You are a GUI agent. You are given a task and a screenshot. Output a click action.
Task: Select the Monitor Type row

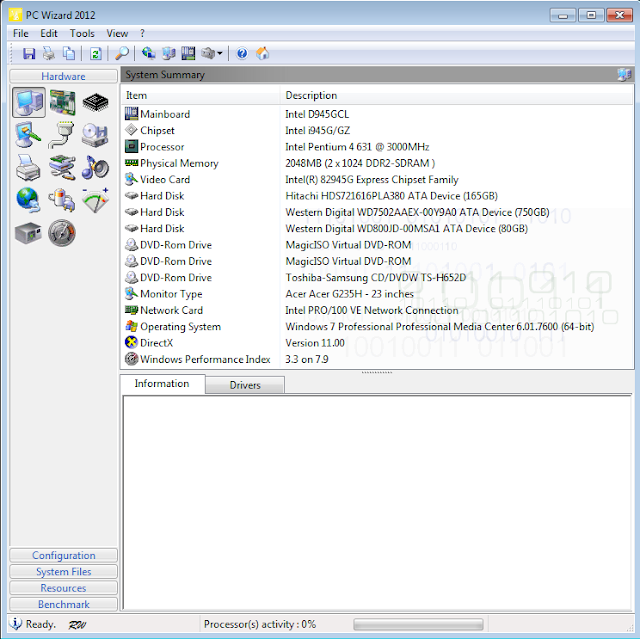(x=377, y=294)
